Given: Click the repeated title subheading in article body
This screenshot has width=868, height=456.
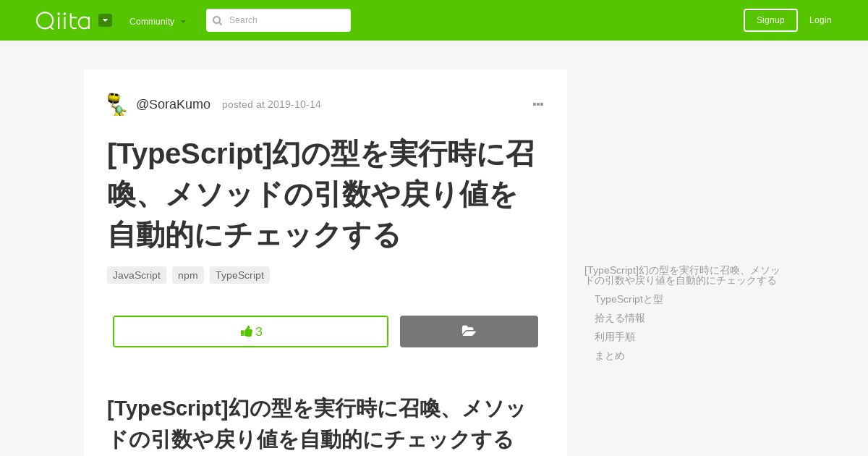Looking at the screenshot, I should (317, 423).
